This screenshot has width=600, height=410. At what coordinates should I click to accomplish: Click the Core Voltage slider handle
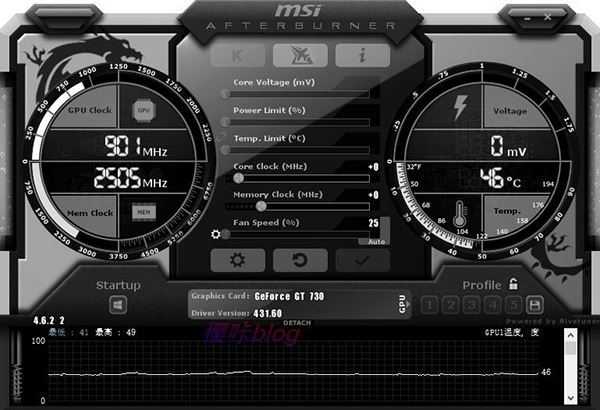pos(225,94)
